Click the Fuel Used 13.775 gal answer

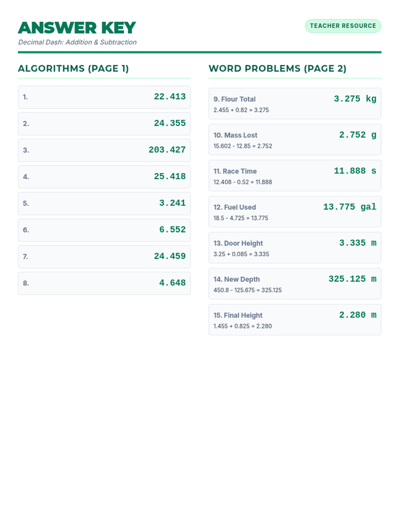click(349, 207)
